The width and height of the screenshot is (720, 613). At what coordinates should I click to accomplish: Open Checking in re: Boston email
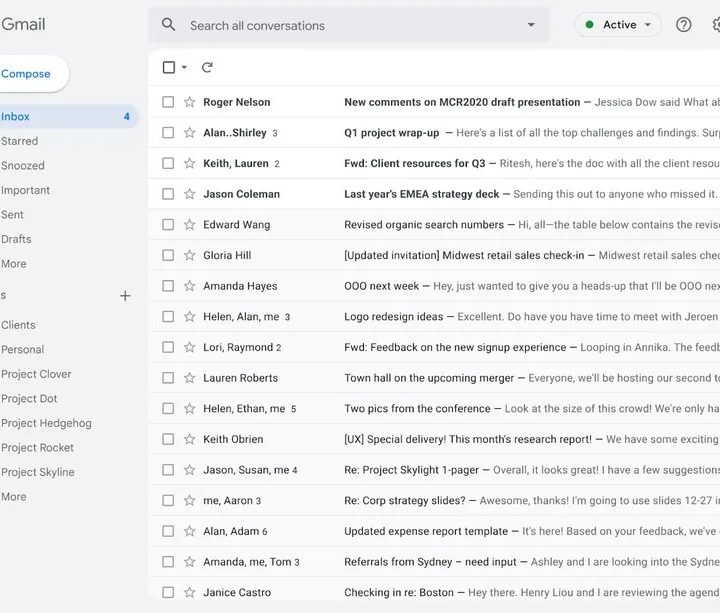pos(434,592)
